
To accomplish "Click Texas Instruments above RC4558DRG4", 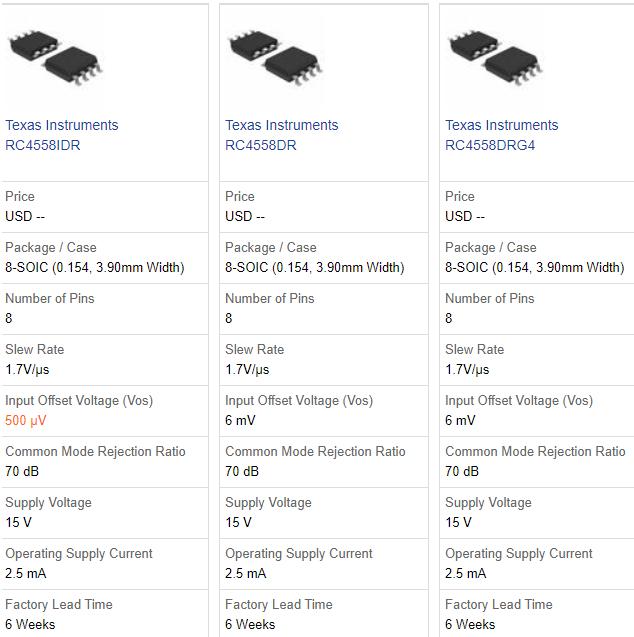I will tap(501, 125).
